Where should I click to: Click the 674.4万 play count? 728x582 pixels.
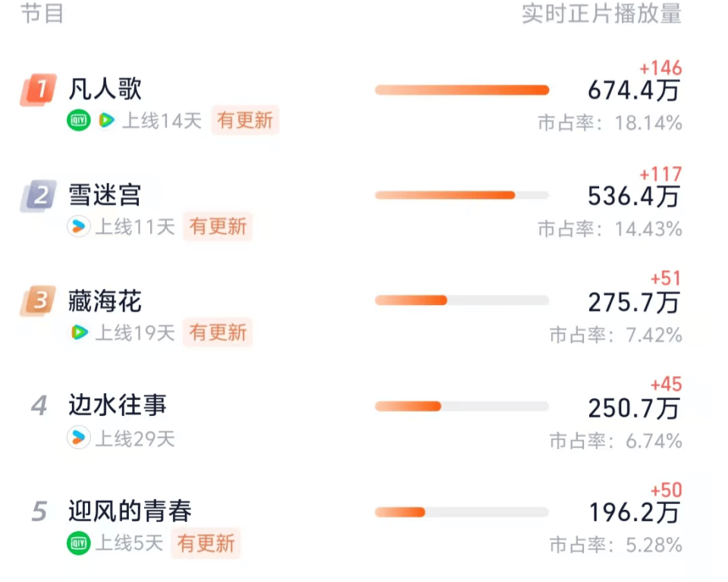click(634, 91)
